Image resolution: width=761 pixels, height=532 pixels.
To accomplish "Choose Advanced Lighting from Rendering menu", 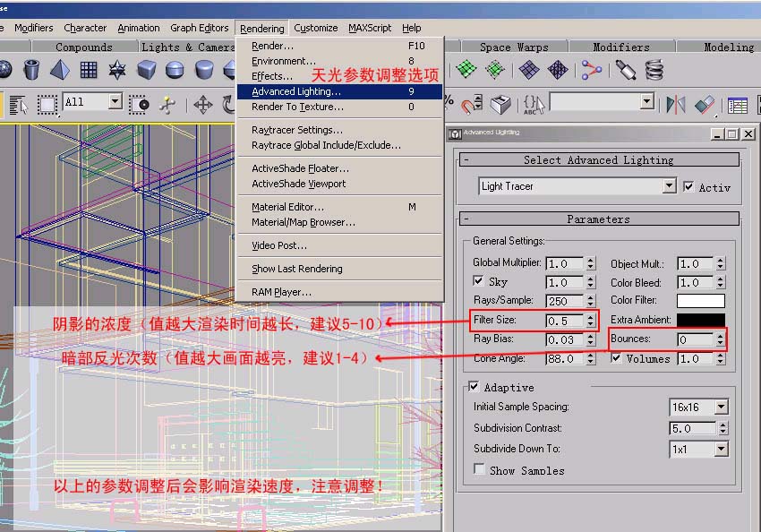I will click(296, 91).
